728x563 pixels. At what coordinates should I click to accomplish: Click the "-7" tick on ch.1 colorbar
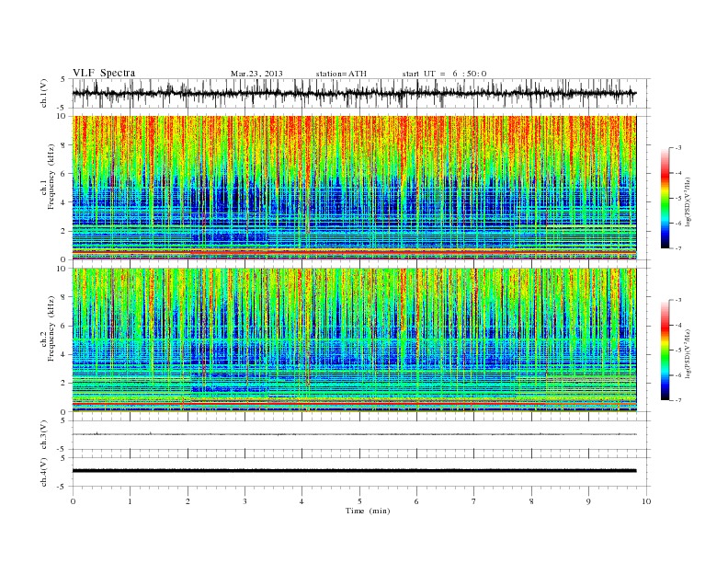click(x=677, y=248)
